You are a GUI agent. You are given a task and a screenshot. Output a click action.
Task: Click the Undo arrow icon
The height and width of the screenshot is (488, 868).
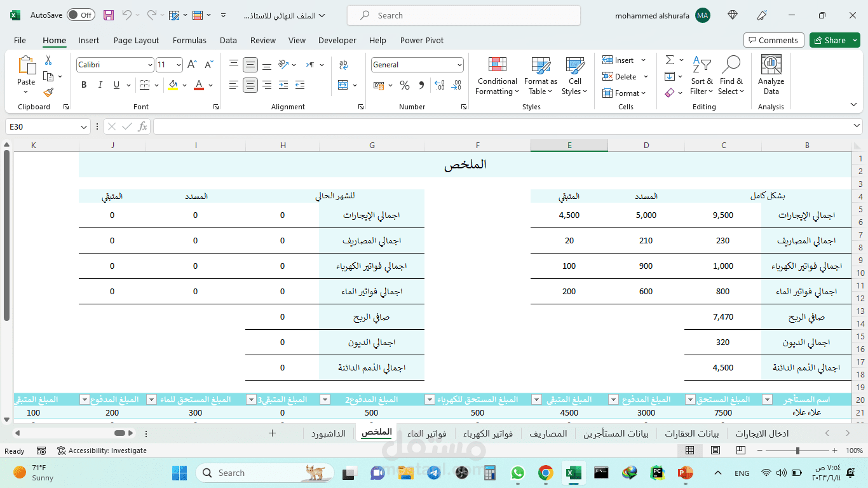[x=127, y=15]
